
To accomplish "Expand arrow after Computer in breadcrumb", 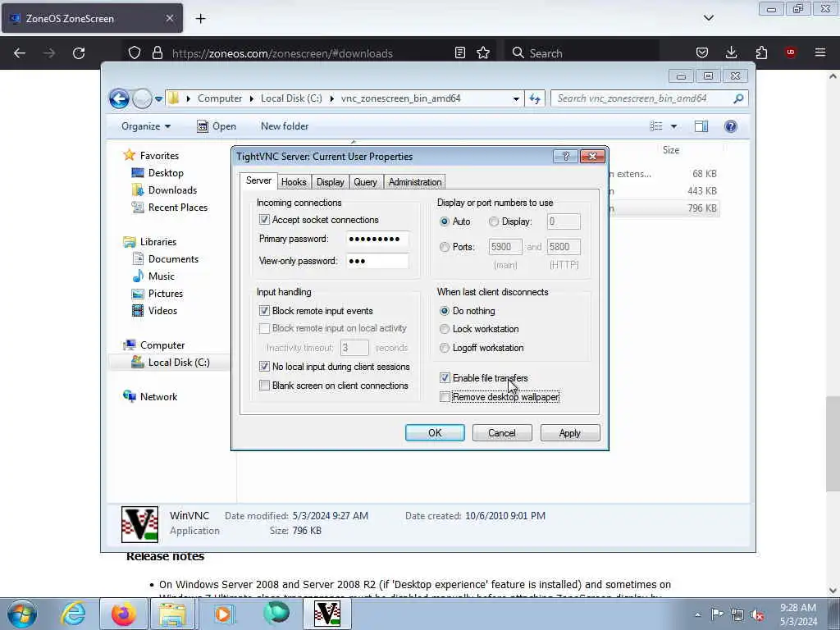I will click(x=252, y=98).
